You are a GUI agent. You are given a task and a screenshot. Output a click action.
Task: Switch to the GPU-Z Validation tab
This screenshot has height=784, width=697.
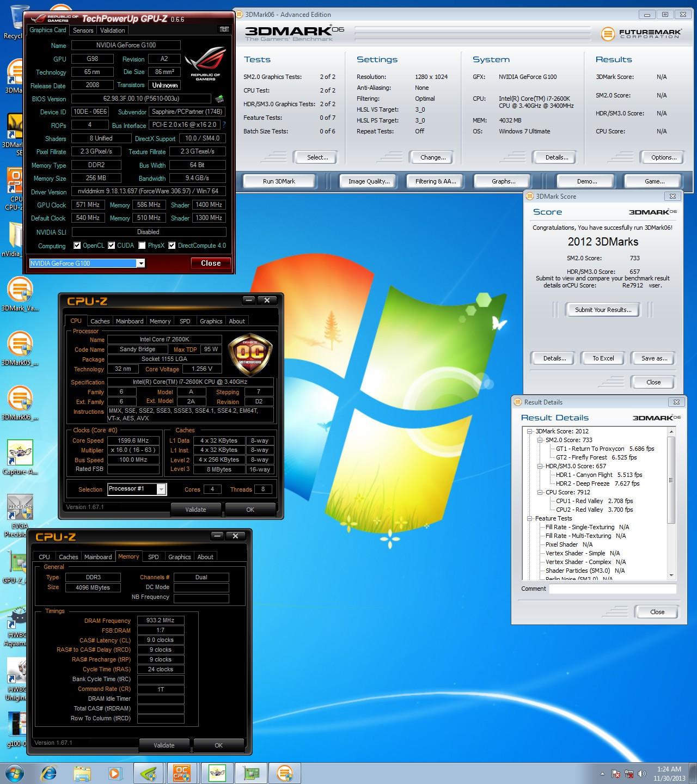click(x=113, y=30)
